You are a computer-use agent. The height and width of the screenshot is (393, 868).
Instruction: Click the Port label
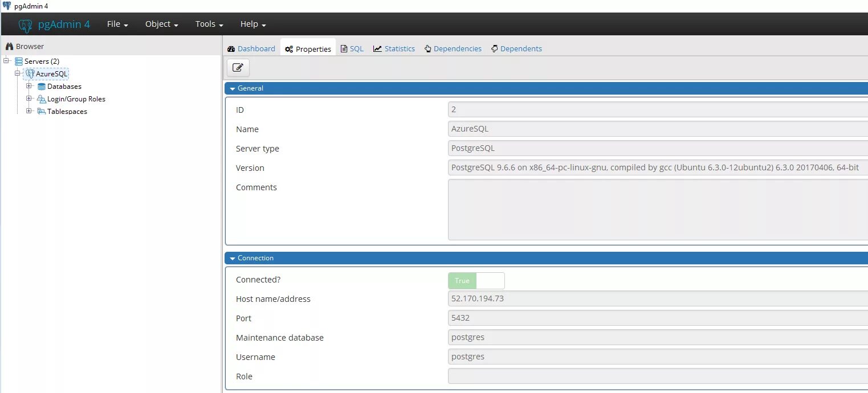(244, 318)
